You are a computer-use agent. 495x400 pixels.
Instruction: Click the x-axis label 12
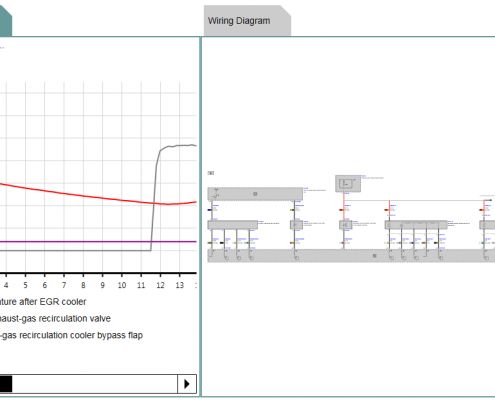160,285
